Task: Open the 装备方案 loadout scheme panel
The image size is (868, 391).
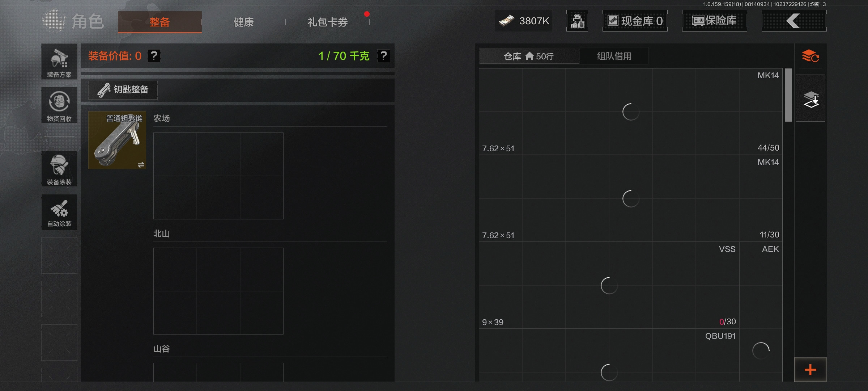Action: pyautogui.click(x=59, y=62)
